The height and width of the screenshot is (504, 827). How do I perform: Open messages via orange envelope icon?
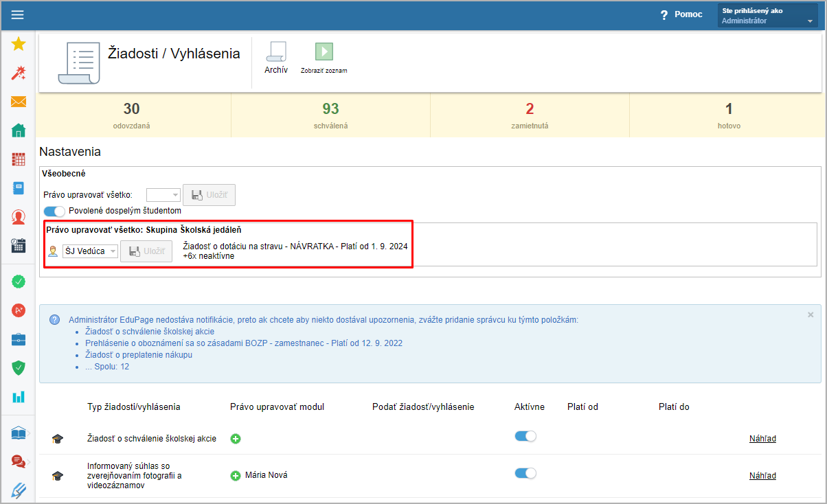(x=19, y=102)
